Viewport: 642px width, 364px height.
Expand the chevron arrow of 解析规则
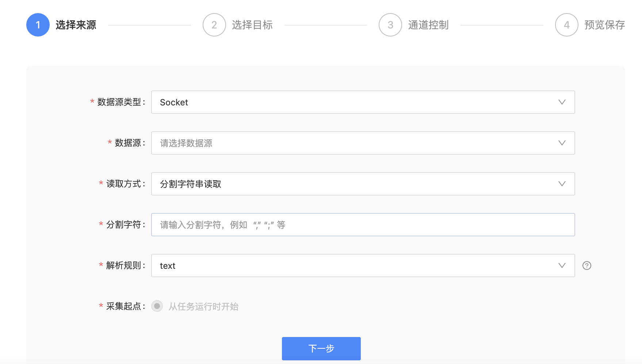tap(562, 266)
